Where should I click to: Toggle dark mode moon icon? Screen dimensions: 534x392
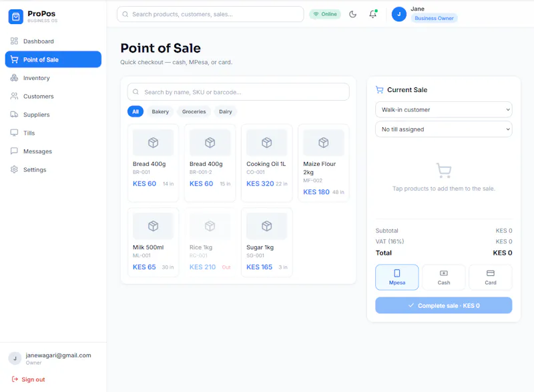353,14
